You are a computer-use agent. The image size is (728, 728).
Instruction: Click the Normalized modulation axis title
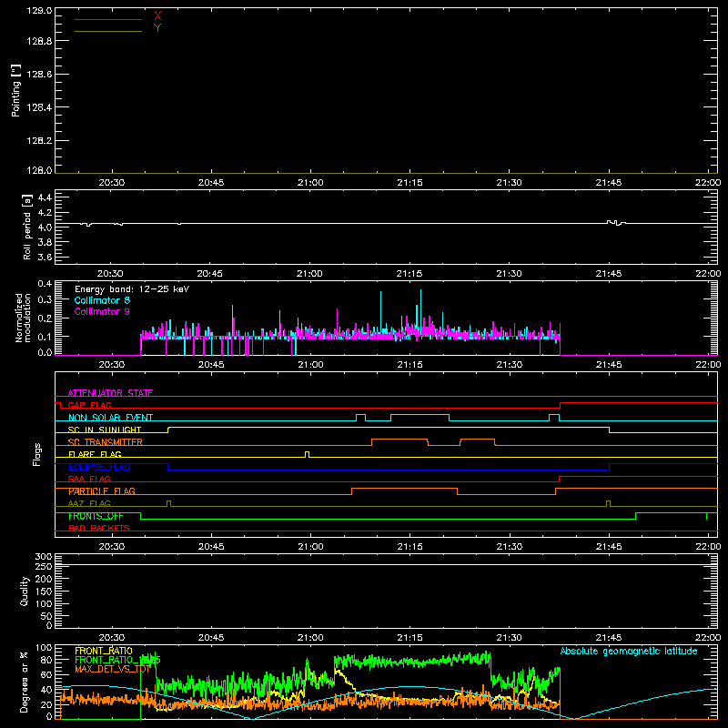(x=23, y=318)
